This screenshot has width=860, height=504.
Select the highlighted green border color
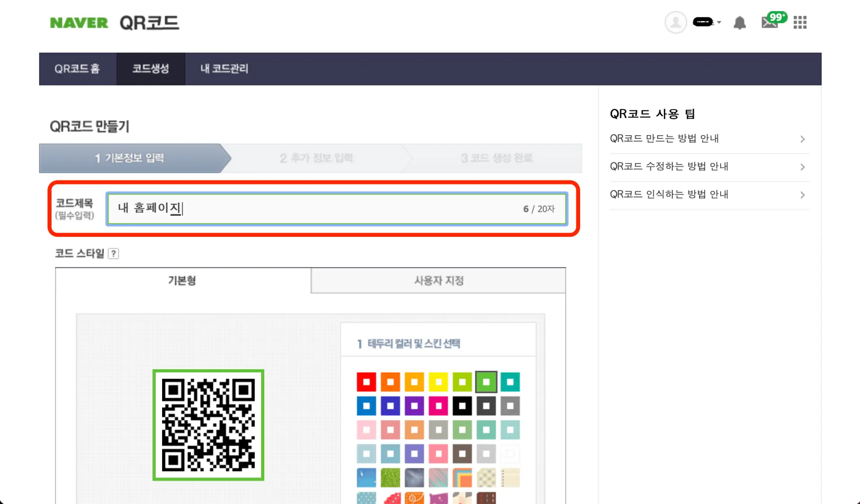tap(486, 382)
